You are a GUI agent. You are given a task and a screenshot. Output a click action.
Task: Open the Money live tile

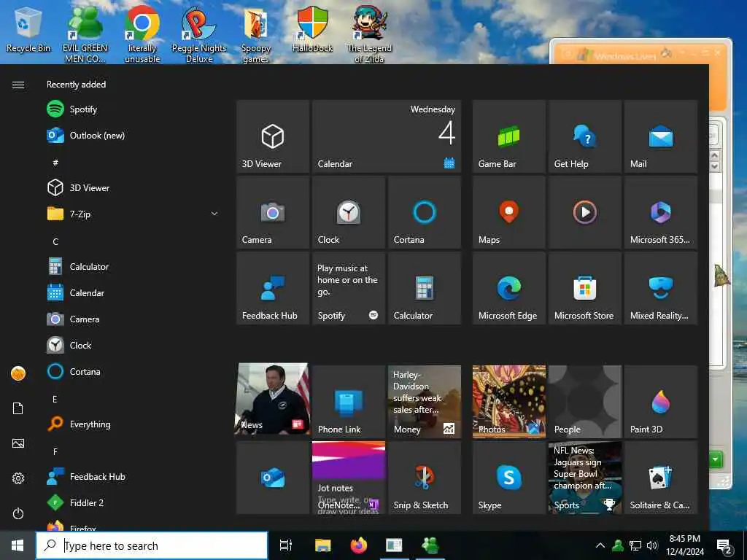point(425,402)
